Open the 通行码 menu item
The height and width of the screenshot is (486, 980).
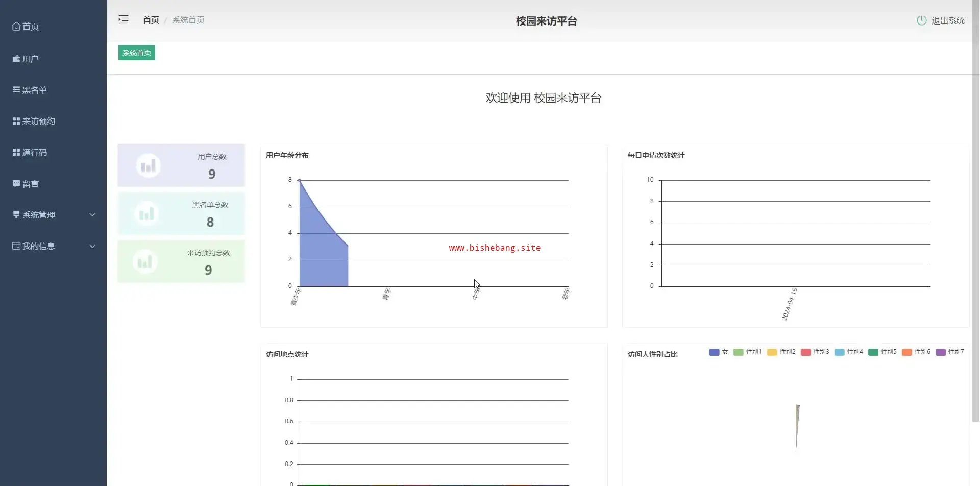54,152
